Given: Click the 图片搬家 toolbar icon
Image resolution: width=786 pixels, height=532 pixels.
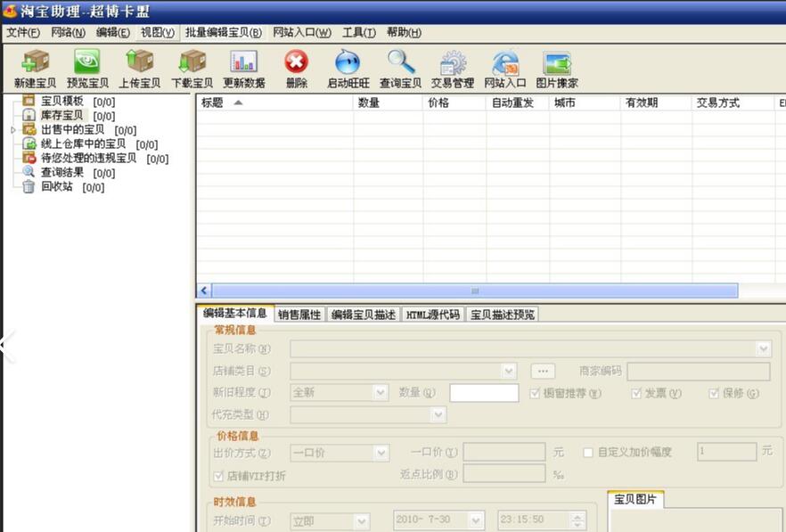Looking at the screenshot, I should coord(557,63).
